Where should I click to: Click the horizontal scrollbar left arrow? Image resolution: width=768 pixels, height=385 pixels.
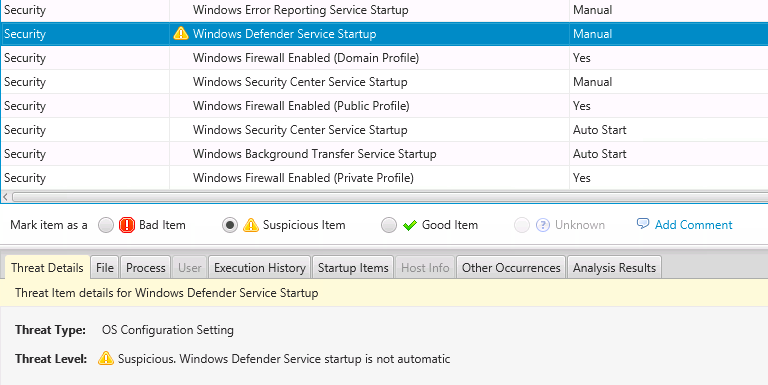point(5,197)
